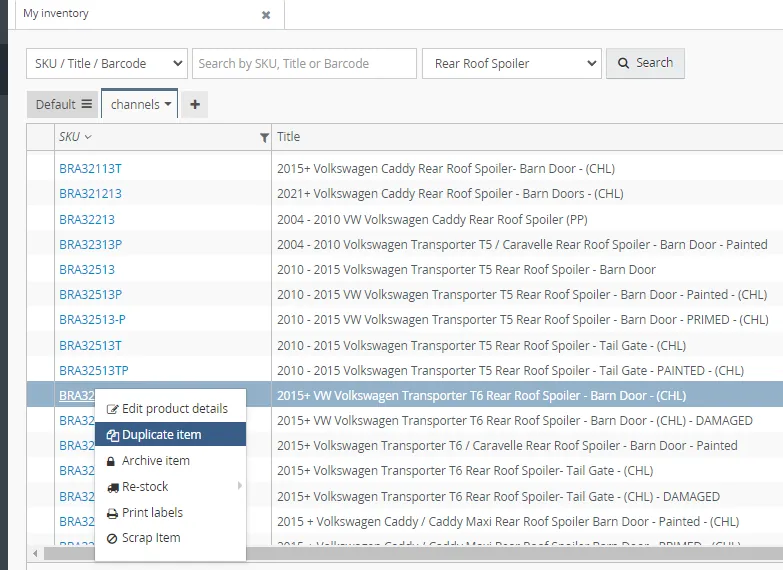Choose Duplicate item from context menu

coord(170,435)
